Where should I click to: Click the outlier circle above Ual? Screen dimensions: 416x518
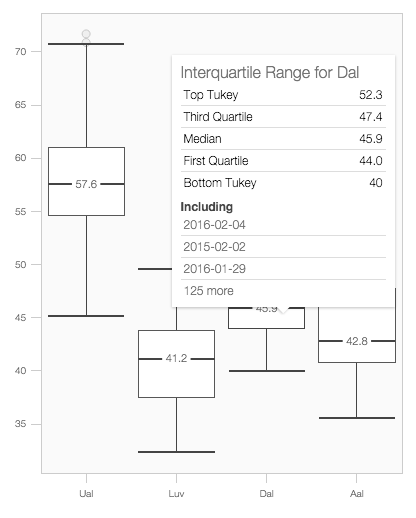[x=86, y=34]
